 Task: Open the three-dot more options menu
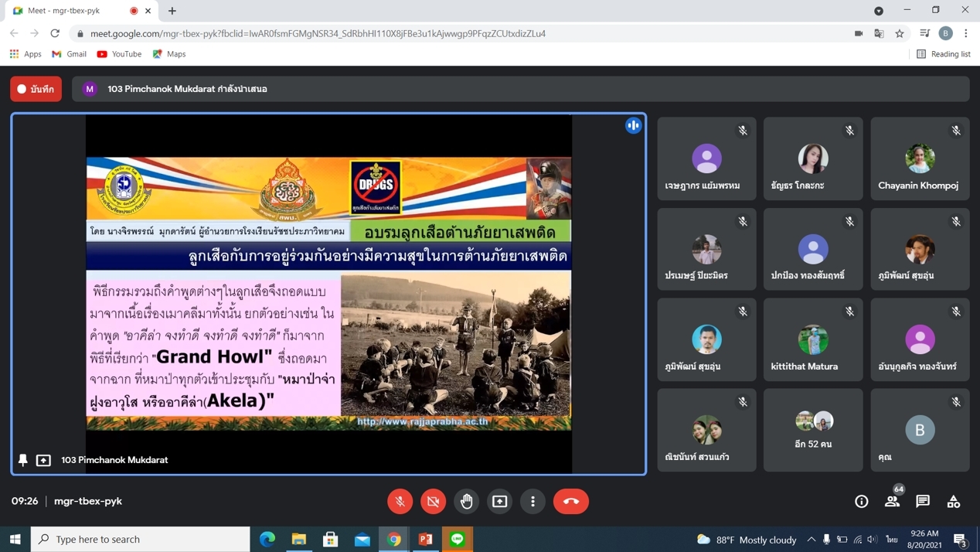coord(533,501)
